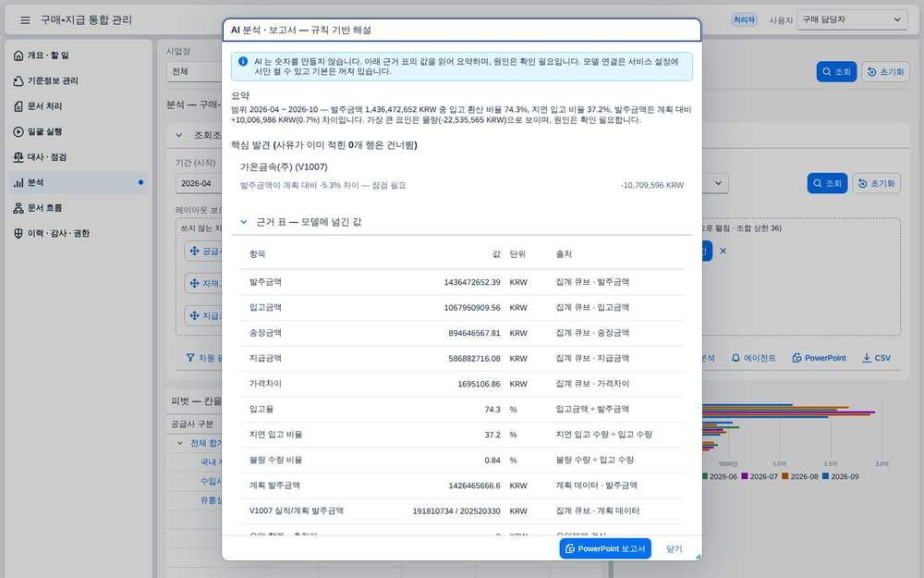Screen dimensions: 924x578
Task: Click 발주금액이 계획 대비 -5.3% 차이 finding text
Action: coord(322,185)
